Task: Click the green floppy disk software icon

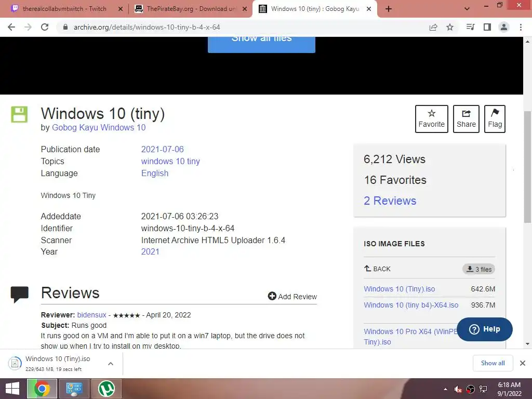Action: (x=19, y=114)
